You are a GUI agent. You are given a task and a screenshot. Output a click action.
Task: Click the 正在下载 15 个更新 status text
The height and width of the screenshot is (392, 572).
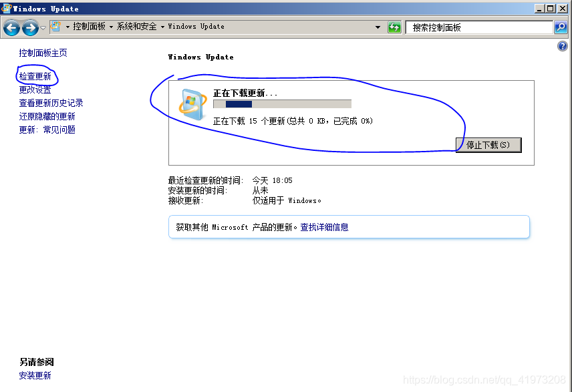coord(293,121)
